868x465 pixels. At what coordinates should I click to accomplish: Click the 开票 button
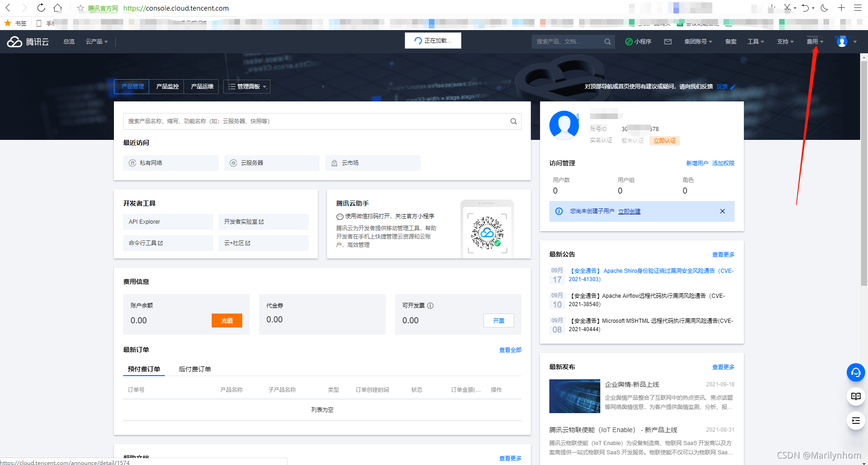click(499, 320)
